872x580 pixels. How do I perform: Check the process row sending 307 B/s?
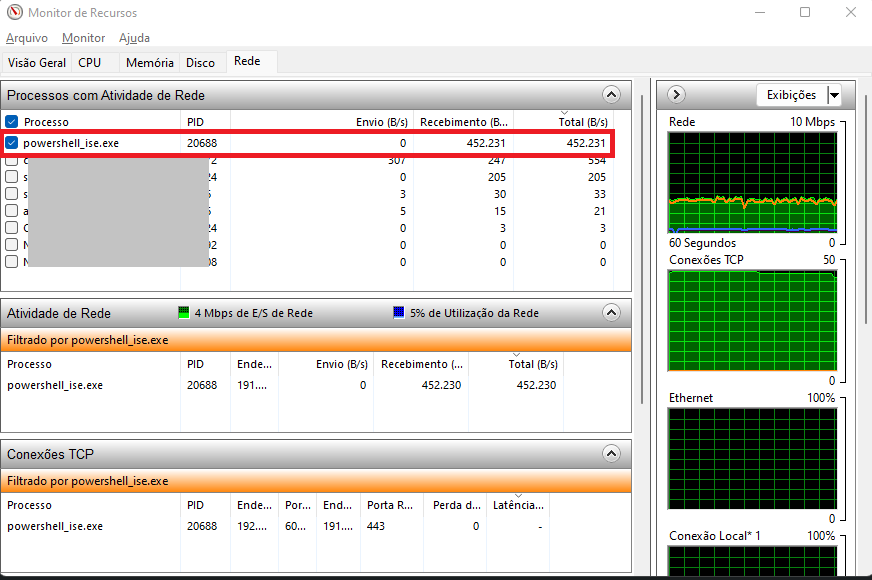tap(11, 160)
